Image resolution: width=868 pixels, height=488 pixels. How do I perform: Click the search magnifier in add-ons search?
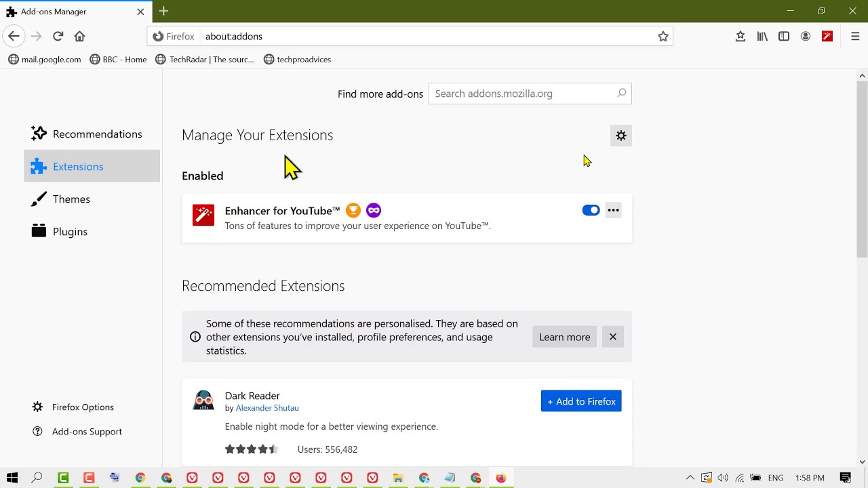[x=622, y=94]
